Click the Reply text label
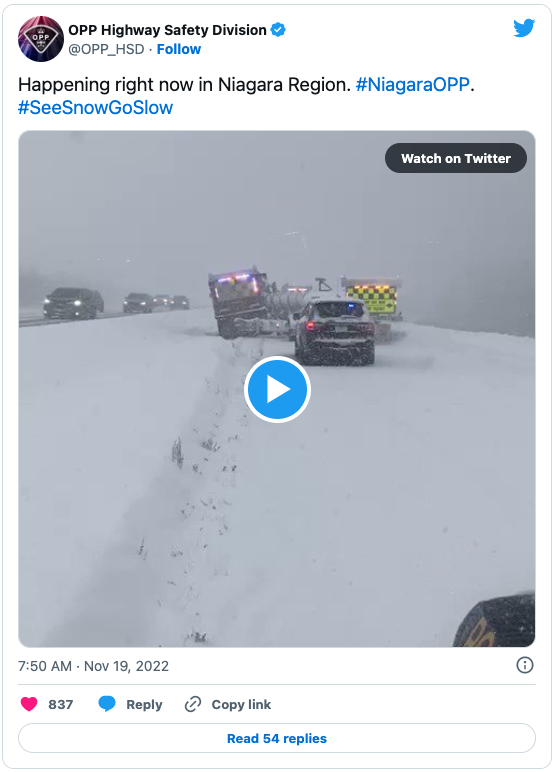Screen dimensions: 555x772 [144, 705]
